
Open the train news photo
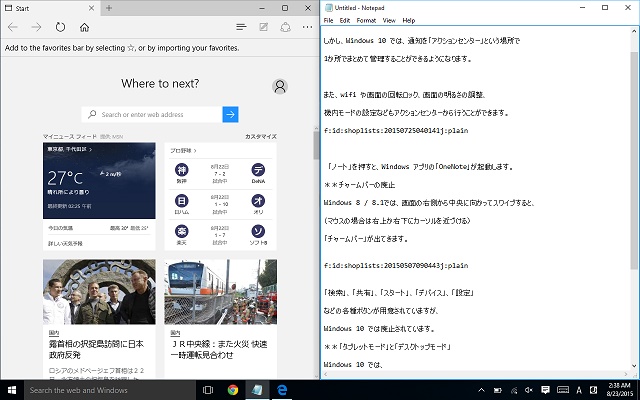pyautogui.click(x=220, y=292)
